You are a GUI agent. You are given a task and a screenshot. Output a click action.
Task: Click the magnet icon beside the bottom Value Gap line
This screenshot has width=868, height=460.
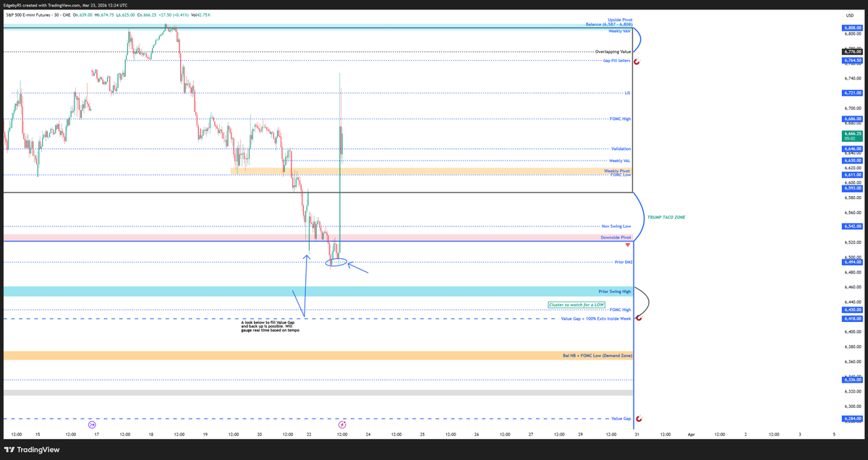639,419
